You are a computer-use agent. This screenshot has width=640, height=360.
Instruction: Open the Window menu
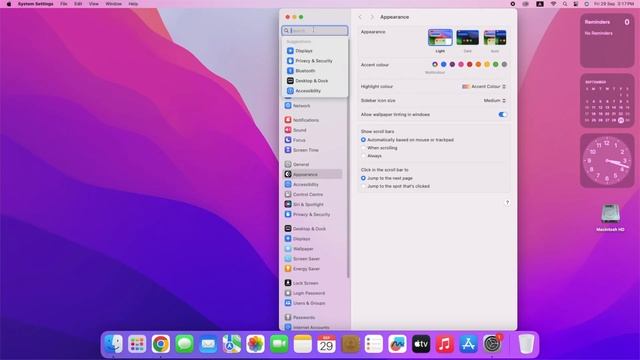pyautogui.click(x=113, y=4)
